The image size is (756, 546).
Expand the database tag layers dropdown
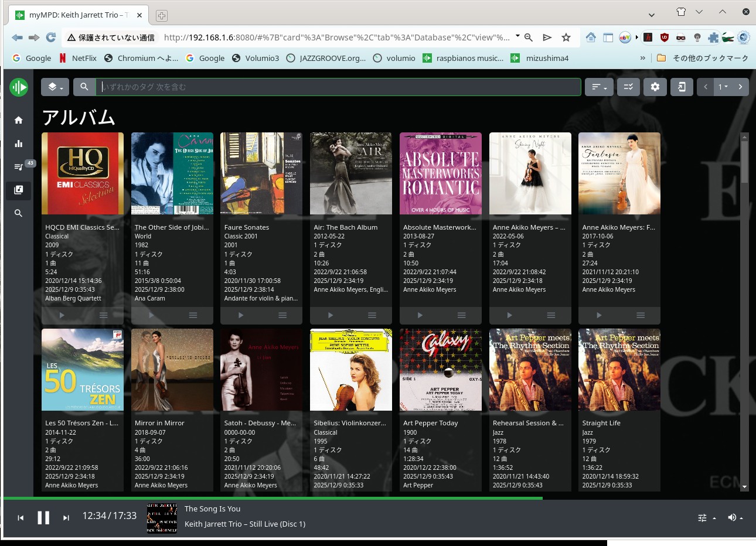coord(55,87)
